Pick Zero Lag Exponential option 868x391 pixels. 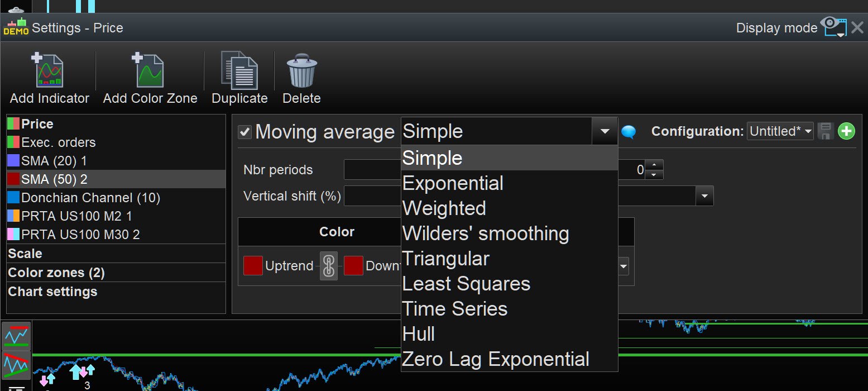[496, 359]
